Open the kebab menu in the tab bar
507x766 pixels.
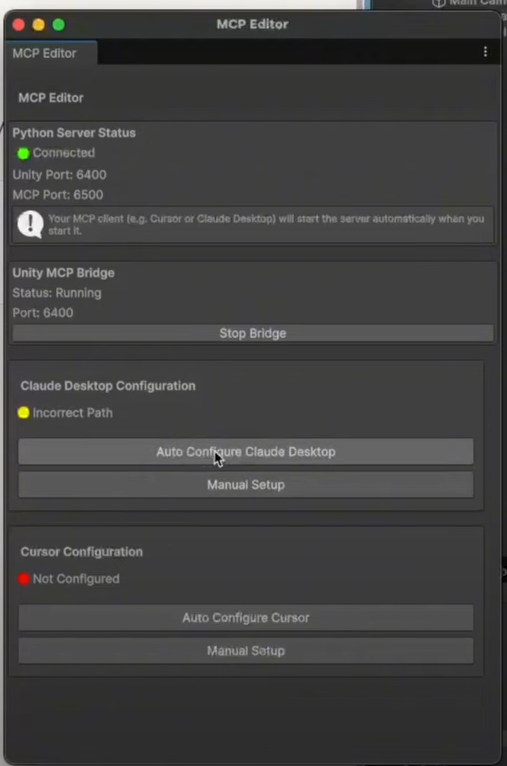(x=485, y=52)
